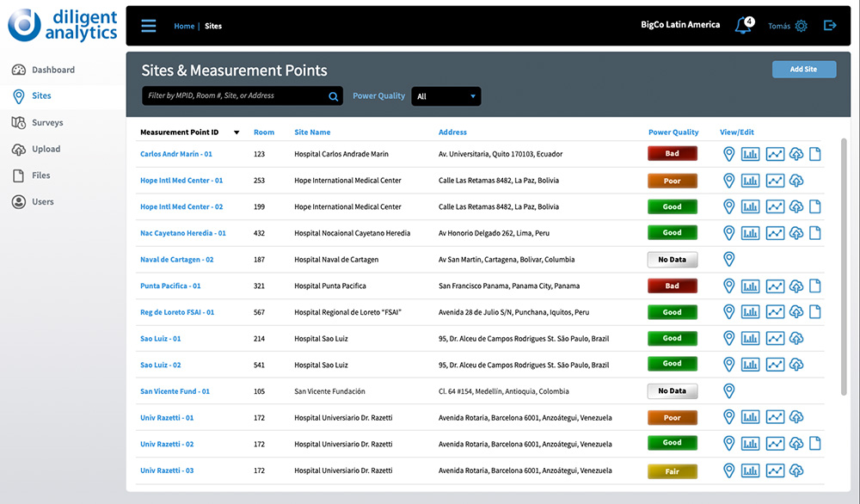Open the notifications bell icon
Image resolution: width=860 pixels, height=504 pixels.
click(743, 25)
